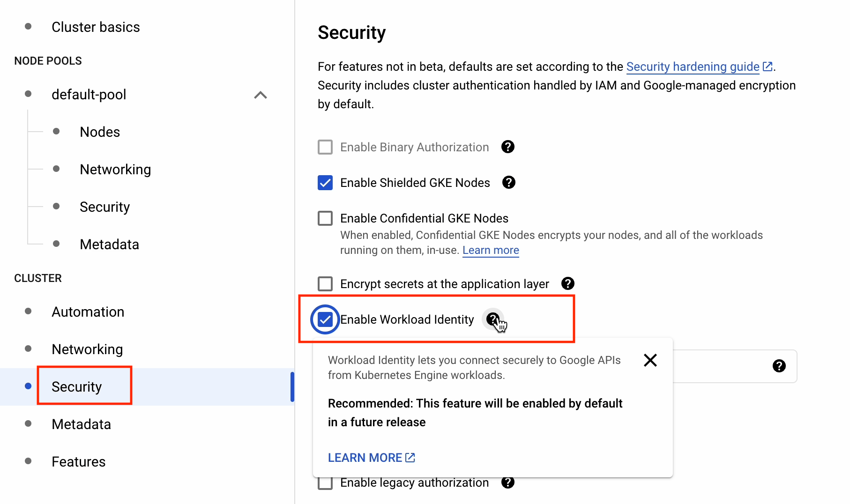The height and width of the screenshot is (504, 850).
Task: Click help icon in the partially hidden field
Action: (779, 366)
